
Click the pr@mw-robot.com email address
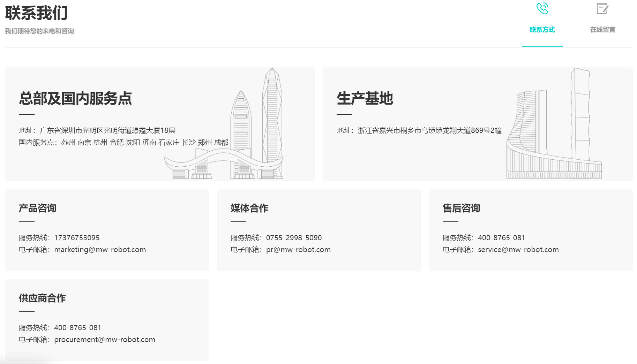point(298,250)
